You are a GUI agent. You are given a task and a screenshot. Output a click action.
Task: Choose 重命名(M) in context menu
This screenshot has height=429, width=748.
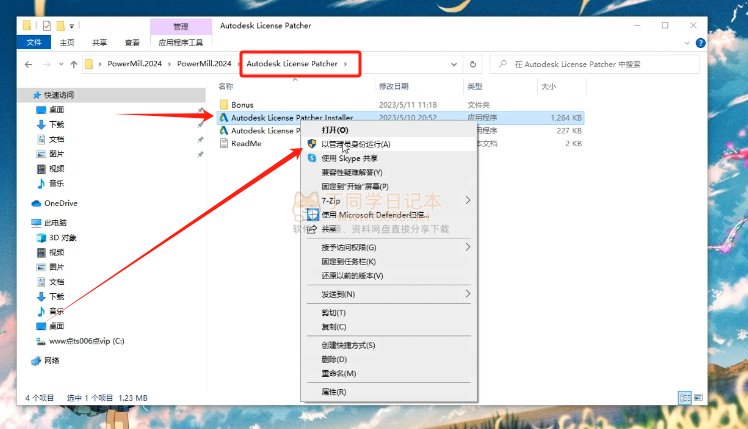(x=389, y=373)
